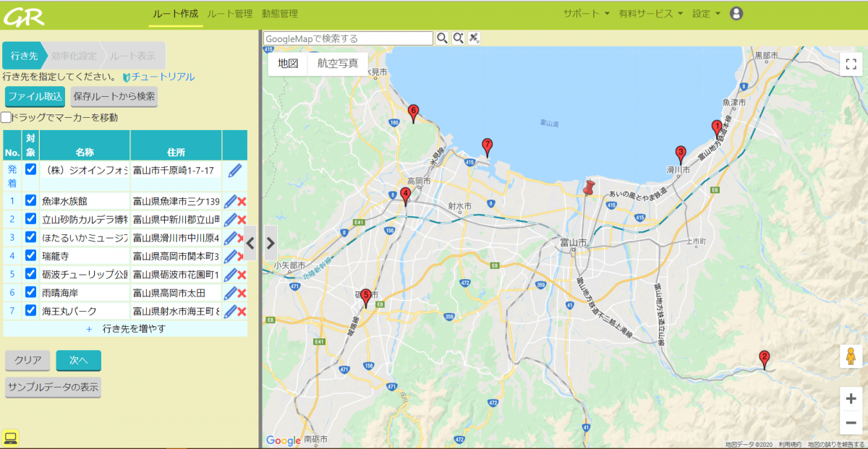
Task: Open the サポート dropdown menu
Action: coord(586,14)
